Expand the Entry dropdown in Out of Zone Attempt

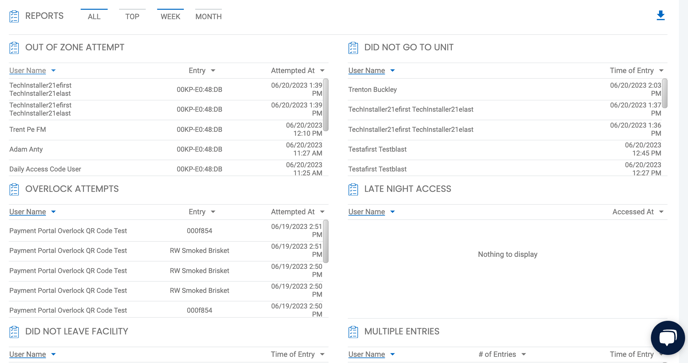pyautogui.click(x=213, y=71)
